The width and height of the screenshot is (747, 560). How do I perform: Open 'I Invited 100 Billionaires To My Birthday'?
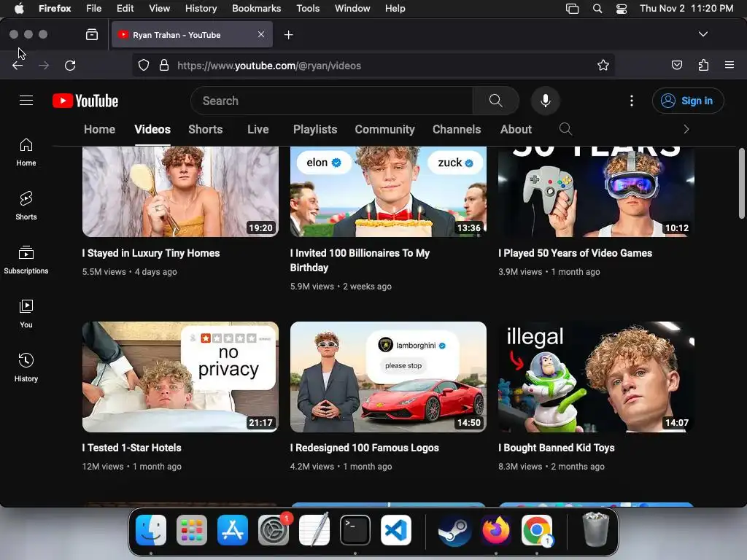[360, 260]
